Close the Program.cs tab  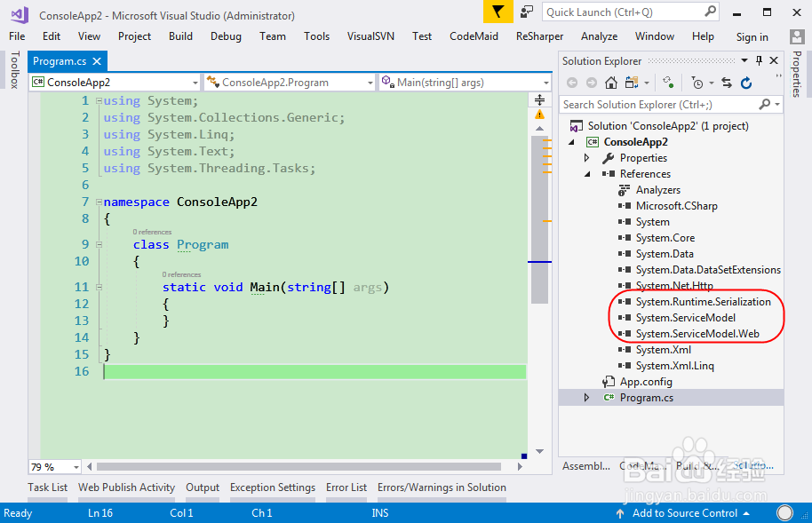pyautogui.click(x=97, y=61)
